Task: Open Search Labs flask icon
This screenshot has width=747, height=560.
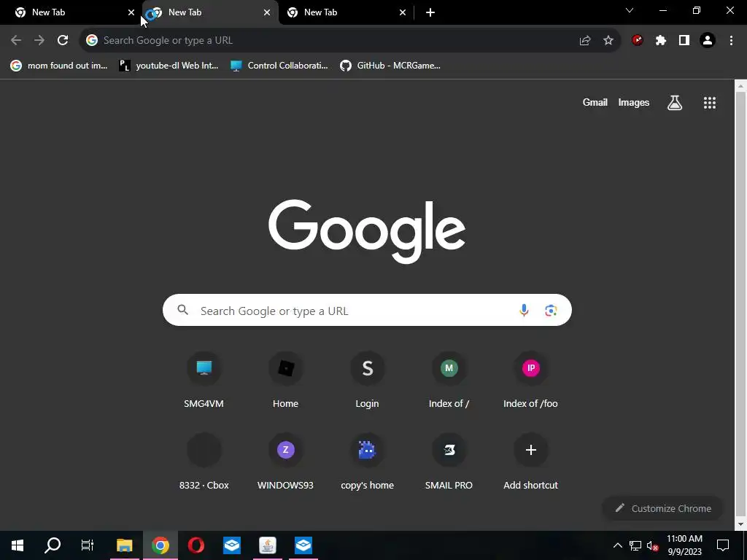Action: (675, 102)
